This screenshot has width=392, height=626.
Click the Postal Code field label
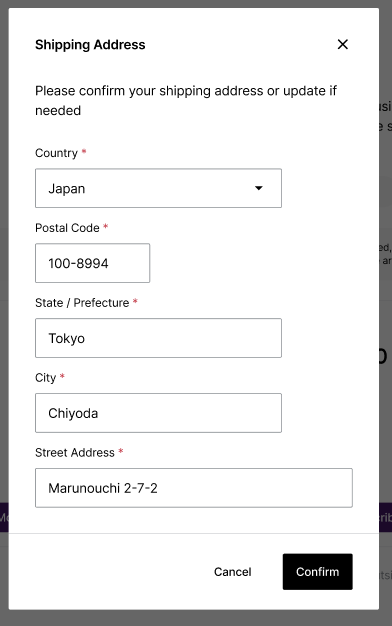coord(67,228)
